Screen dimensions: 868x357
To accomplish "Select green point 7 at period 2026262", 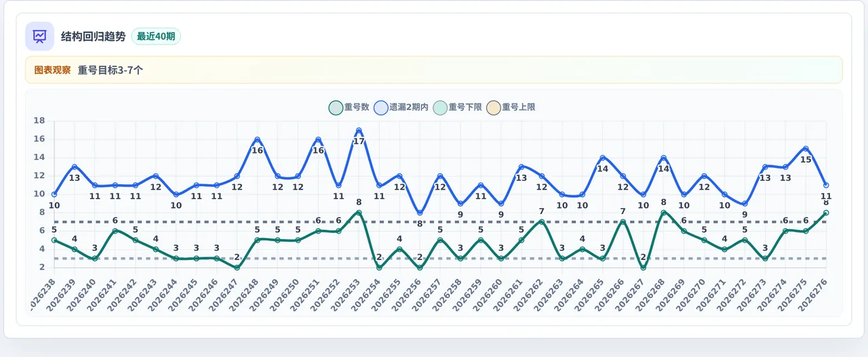I will tap(542, 222).
